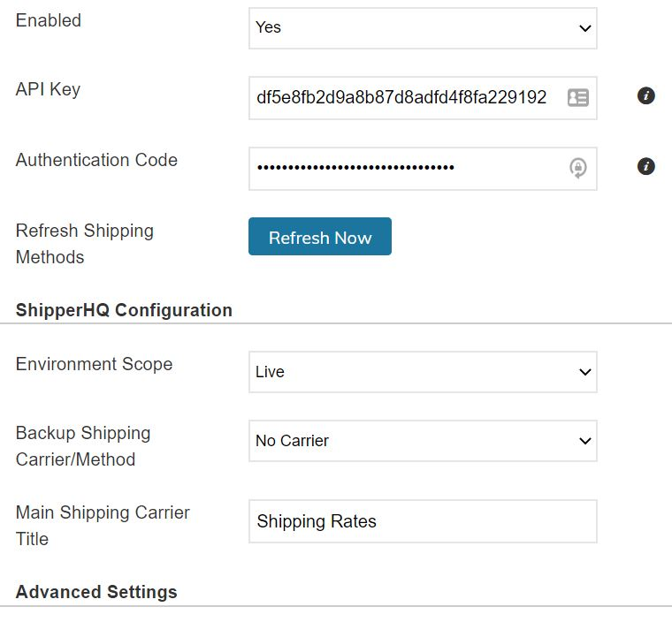672x622 pixels.
Task: Click the Enabled field label
Action: (x=49, y=20)
